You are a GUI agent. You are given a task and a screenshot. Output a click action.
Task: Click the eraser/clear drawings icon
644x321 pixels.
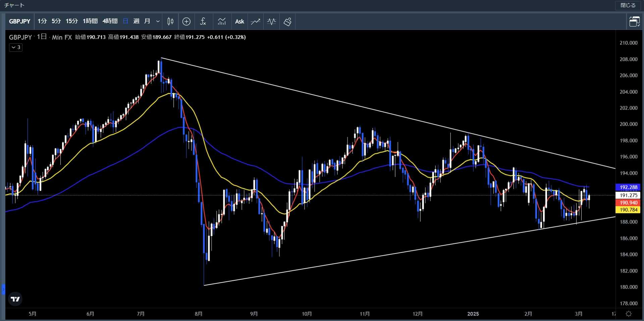tap(287, 21)
